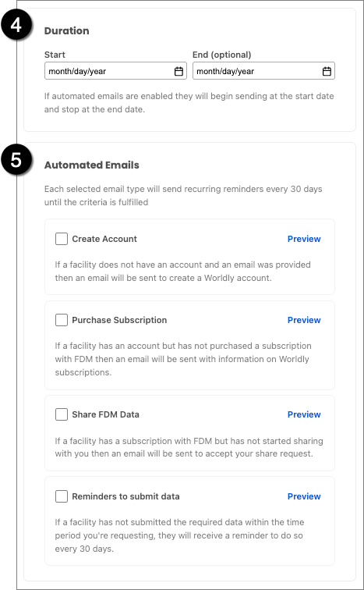Enable the Purchase Subscription checkbox
364x590 pixels.
[62, 320]
